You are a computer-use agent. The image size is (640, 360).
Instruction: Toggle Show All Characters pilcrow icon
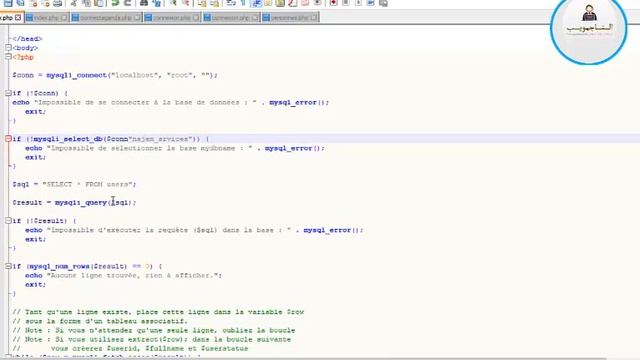243,3
